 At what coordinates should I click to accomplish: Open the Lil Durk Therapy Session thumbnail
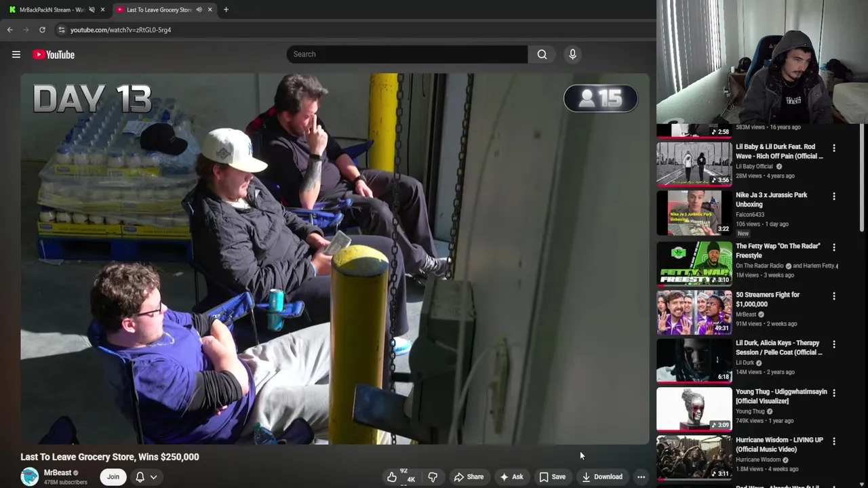pos(694,360)
